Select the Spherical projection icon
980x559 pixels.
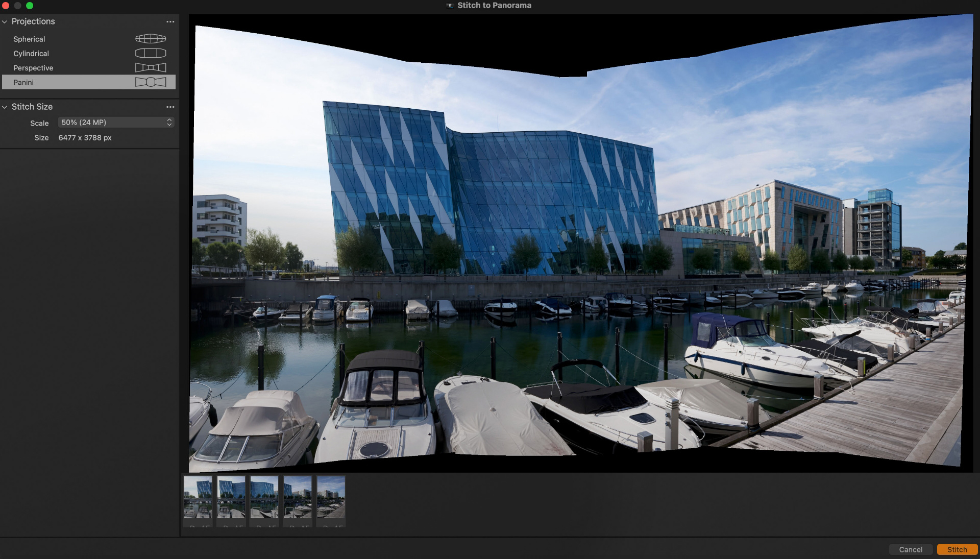point(150,38)
